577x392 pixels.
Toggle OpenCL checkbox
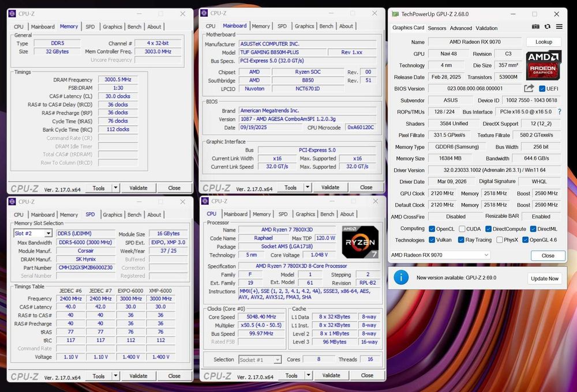432,229
